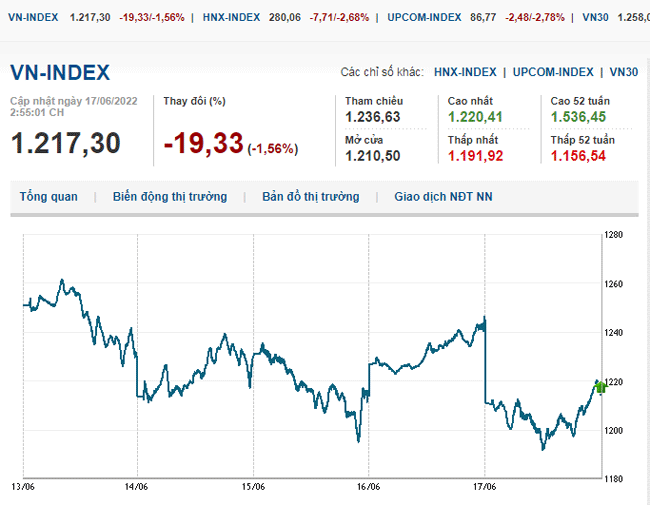The width and height of the screenshot is (650, 505).
Task: Open UPCOM-INDEX from other indices links
Action: click(553, 72)
